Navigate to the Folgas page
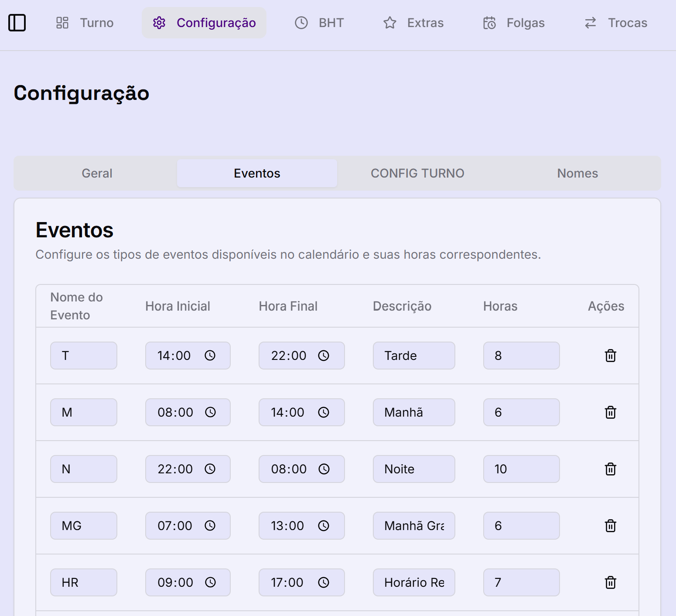Screen dimensions: 676x616 pyautogui.click(x=514, y=23)
